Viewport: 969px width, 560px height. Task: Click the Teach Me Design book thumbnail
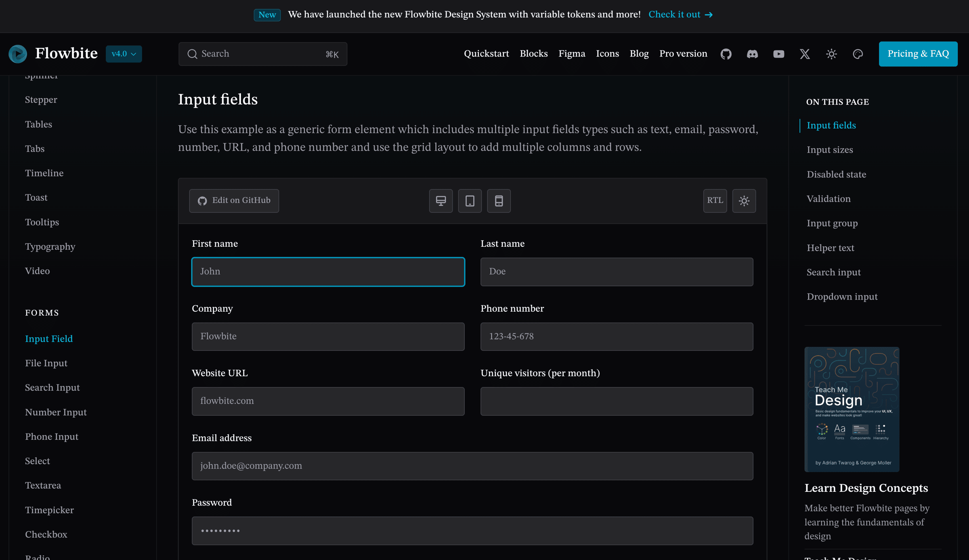pos(852,409)
